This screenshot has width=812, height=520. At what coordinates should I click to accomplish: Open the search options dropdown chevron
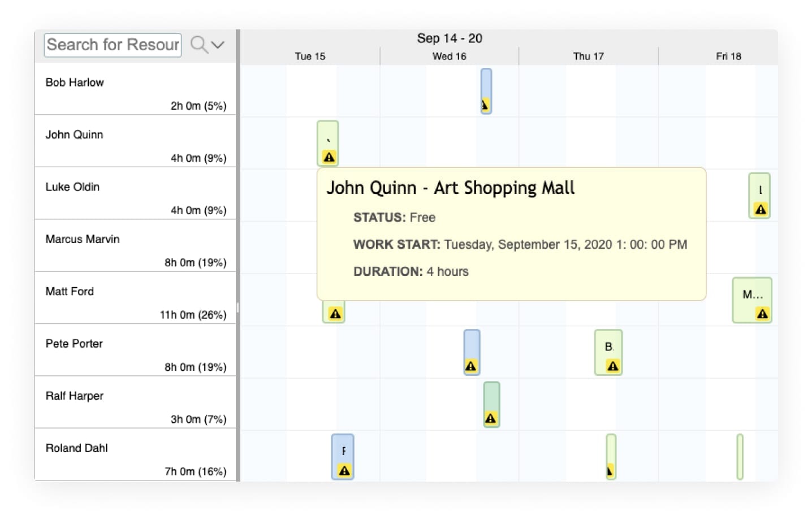(x=218, y=45)
